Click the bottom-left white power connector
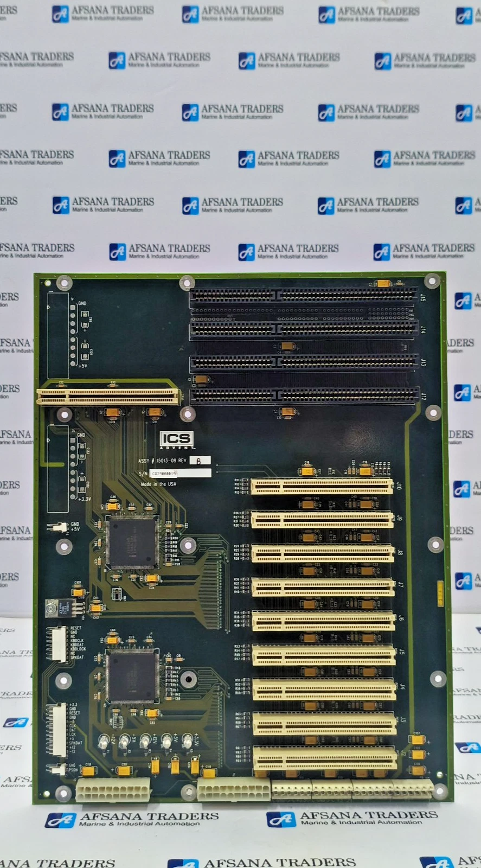 tap(113, 789)
